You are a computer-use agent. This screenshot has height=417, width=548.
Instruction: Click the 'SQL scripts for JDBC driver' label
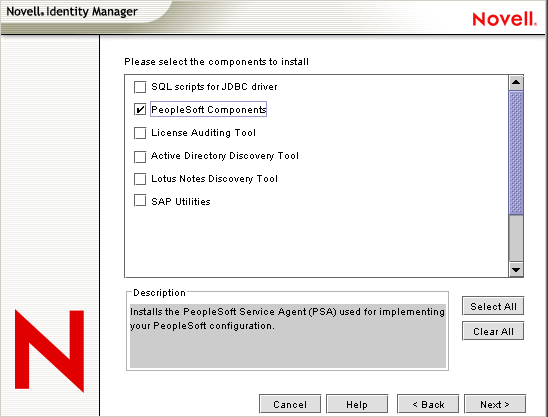(214, 87)
